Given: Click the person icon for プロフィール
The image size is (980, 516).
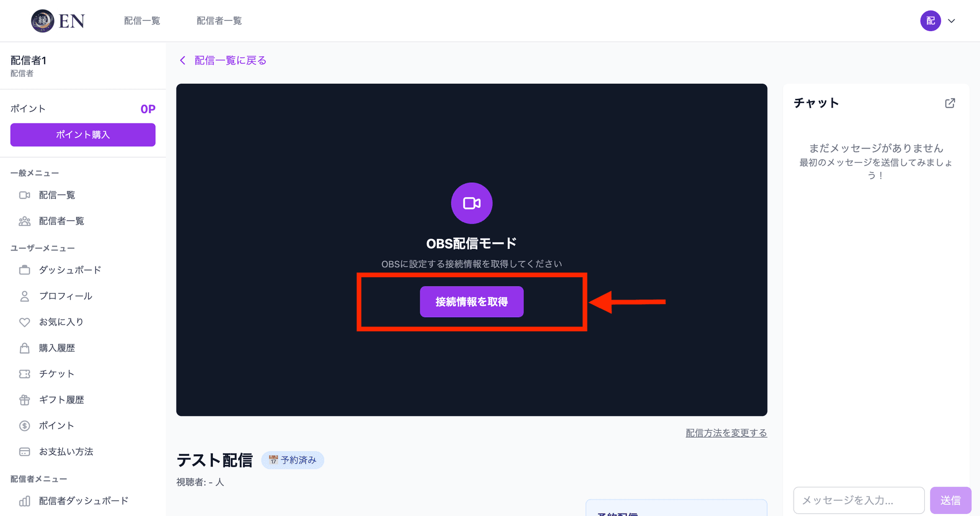Looking at the screenshot, I should (24, 296).
